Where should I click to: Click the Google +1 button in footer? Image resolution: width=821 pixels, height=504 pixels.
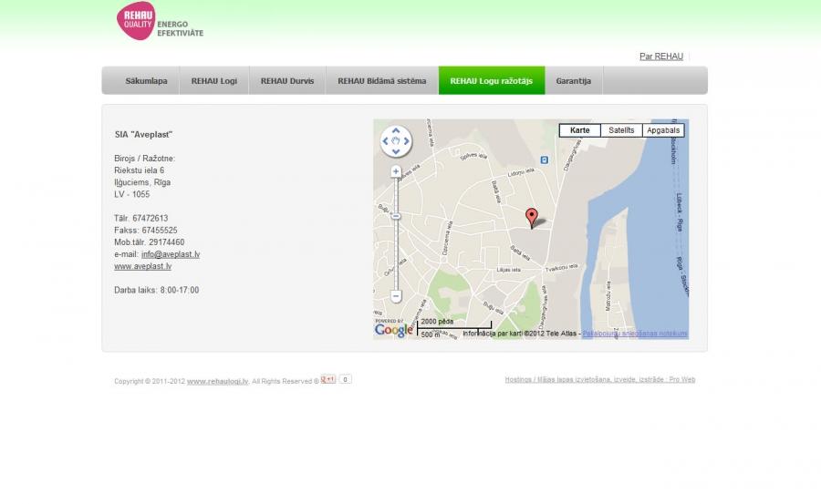click(x=328, y=379)
